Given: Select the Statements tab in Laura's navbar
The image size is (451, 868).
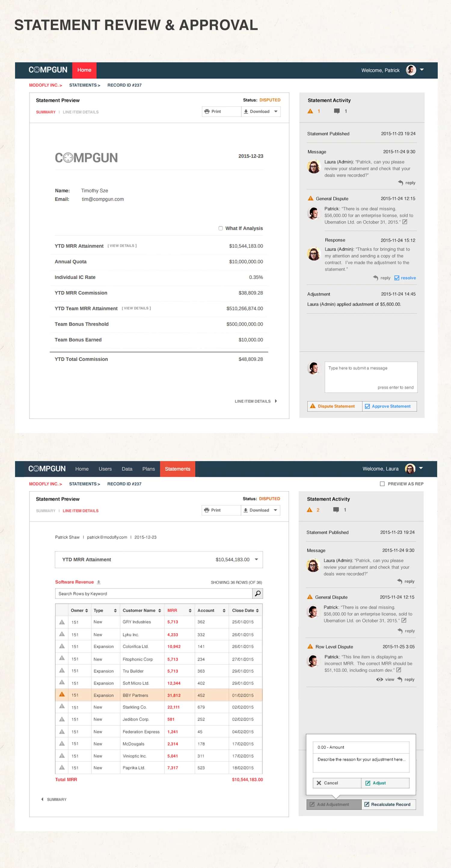Looking at the screenshot, I should tap(178, 469).
